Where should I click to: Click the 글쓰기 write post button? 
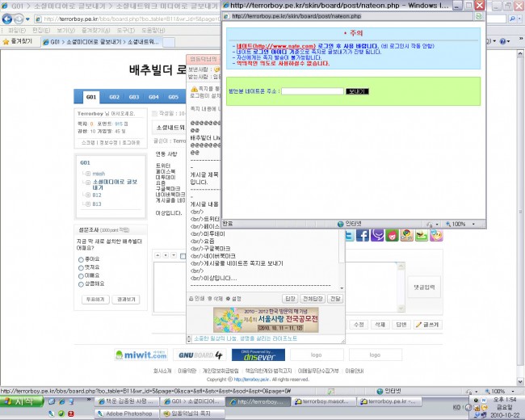[x=428, y=325]
